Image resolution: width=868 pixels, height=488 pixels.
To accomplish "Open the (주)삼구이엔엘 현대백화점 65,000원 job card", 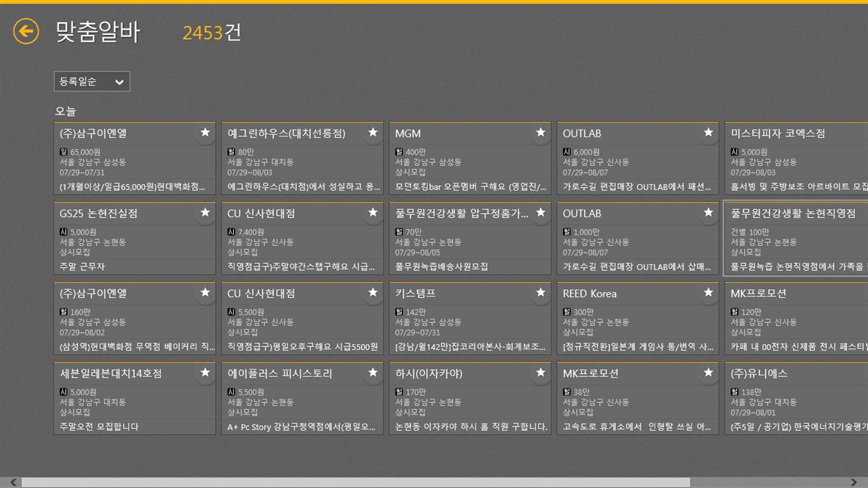I will 134,158.
